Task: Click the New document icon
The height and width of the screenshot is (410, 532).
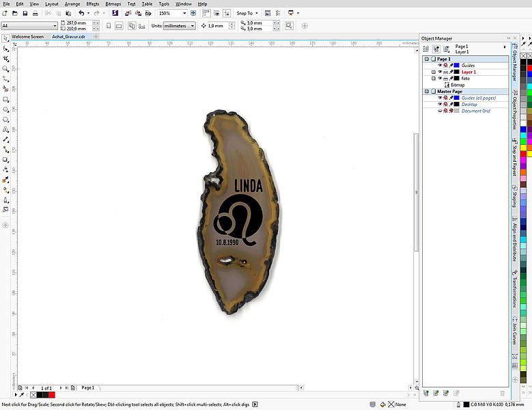Action: click(x=5, y=13)
